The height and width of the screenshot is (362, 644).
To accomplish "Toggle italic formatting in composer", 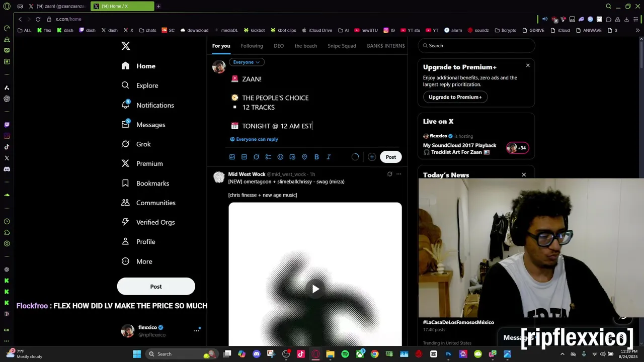I will click(329, 157).
